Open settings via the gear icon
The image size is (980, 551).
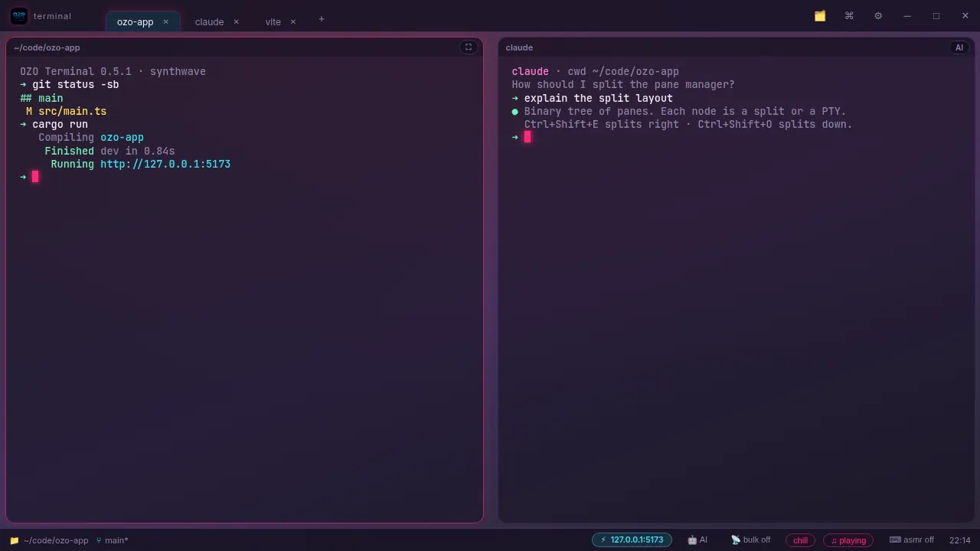click(x=878, y=16)
